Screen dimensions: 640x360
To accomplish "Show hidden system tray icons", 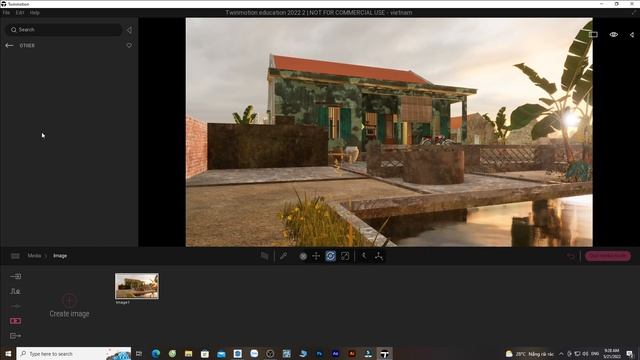I will point(561,354).
